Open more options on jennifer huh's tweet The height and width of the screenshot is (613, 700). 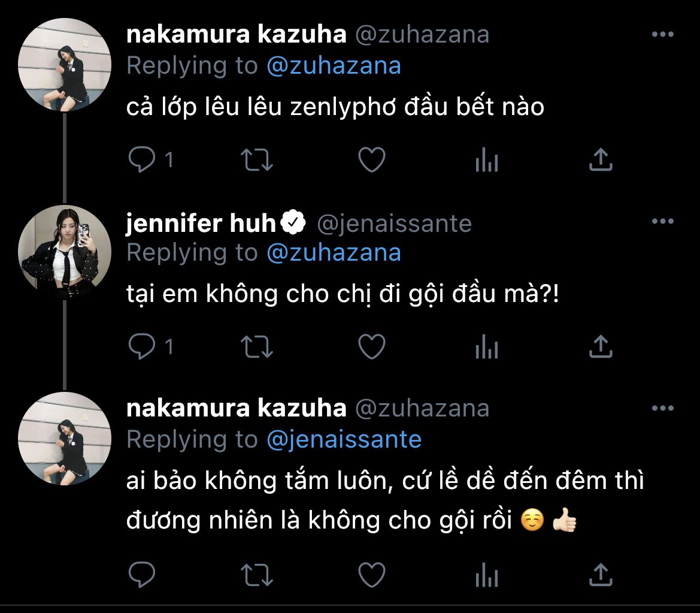coord(662,222)
